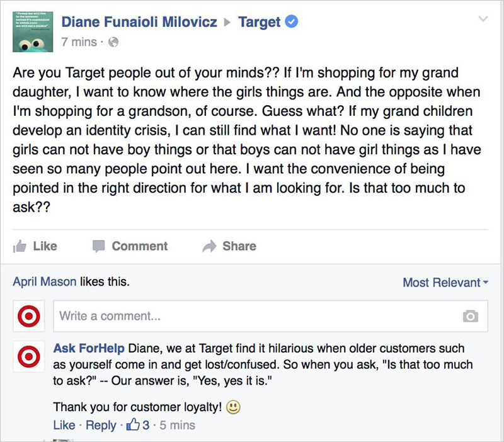Image resolution: width=504 pixels, height=442 pixels.
Task: Click inside the Write a comment field
Action: point(271,316)
